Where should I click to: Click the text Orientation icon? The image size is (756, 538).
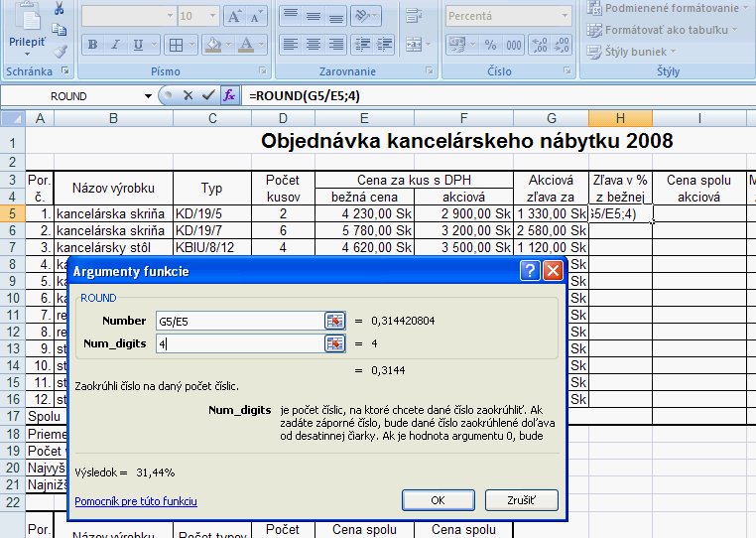[361, 16]
